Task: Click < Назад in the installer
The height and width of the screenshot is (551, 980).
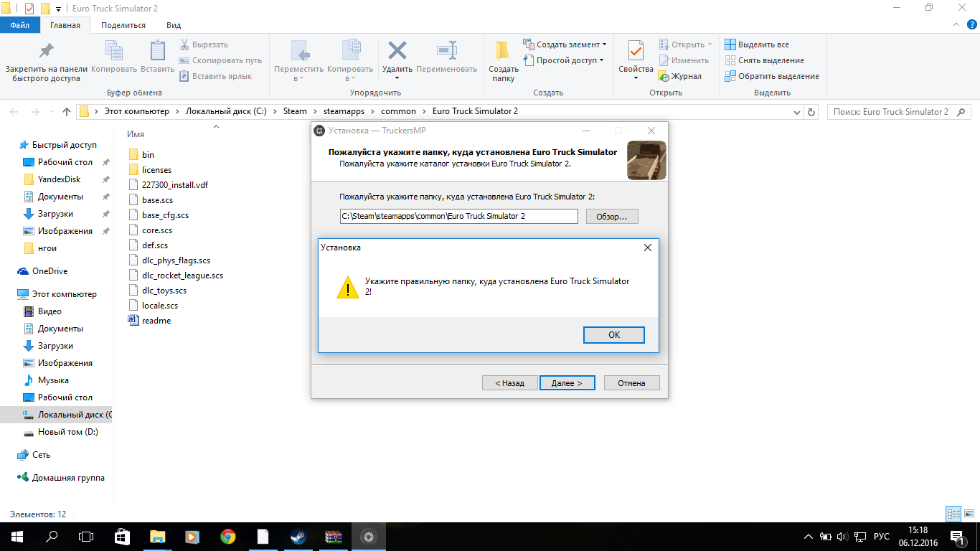Action: click(x=509, y=383)
